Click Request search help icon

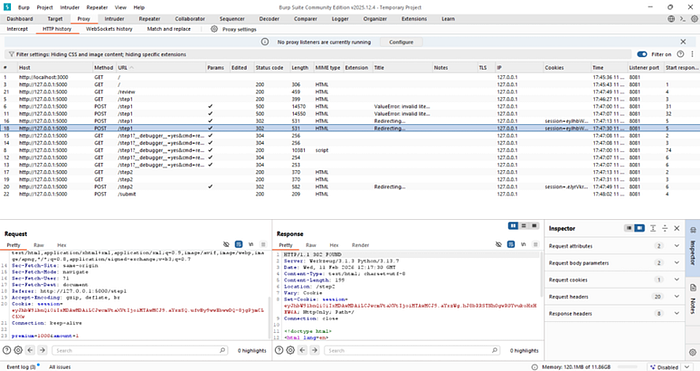point(7,350)
